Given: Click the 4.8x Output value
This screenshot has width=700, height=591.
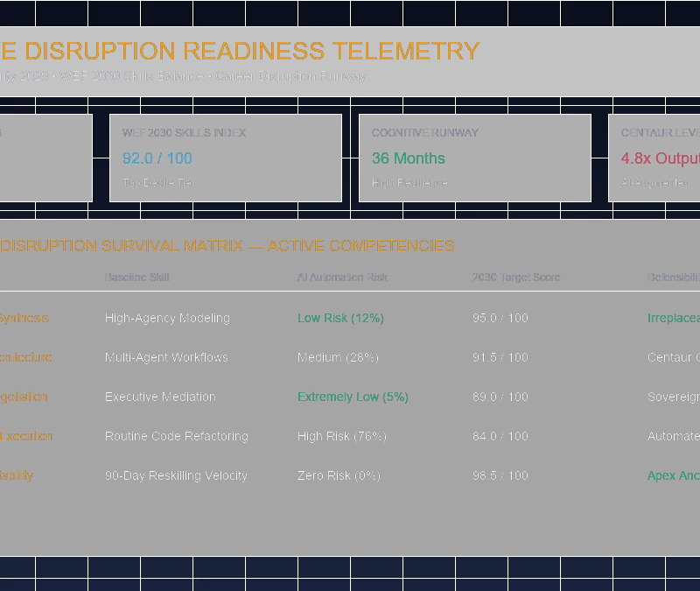Looking at the screenshot, I should (661, 158).
